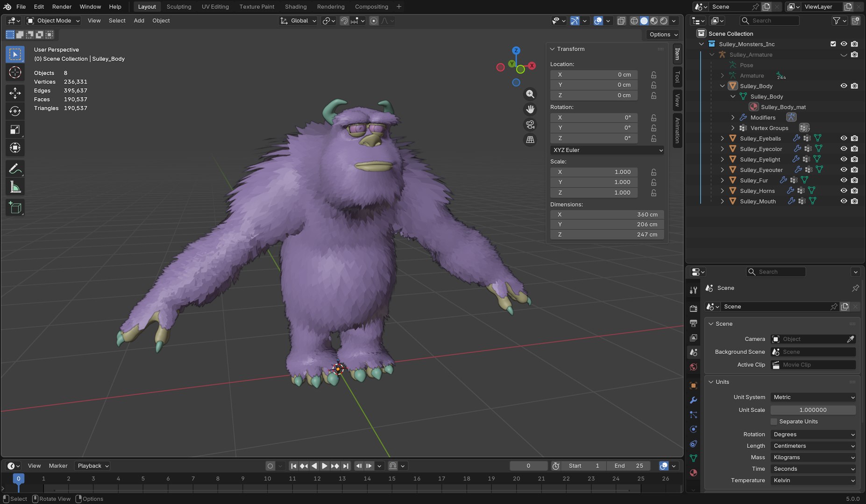Expand the Modifiers entry in outliner
The image size is (866, 504).
point(732,117)
